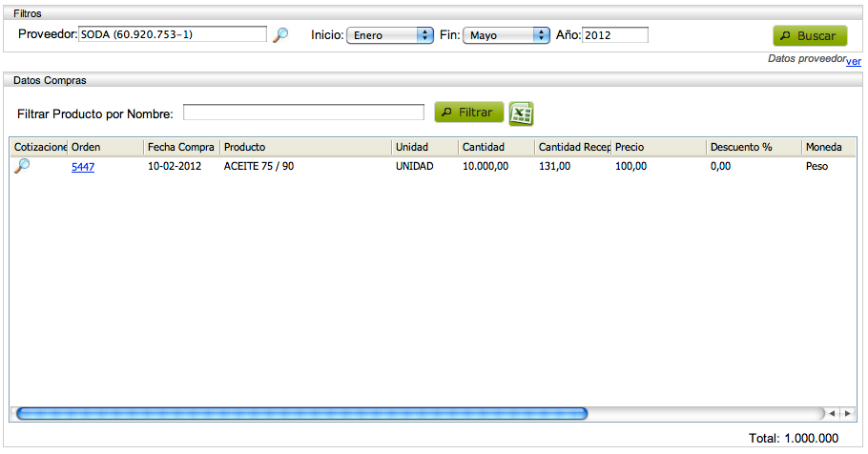Click the green Filtrar button

(x=469, y=112)
